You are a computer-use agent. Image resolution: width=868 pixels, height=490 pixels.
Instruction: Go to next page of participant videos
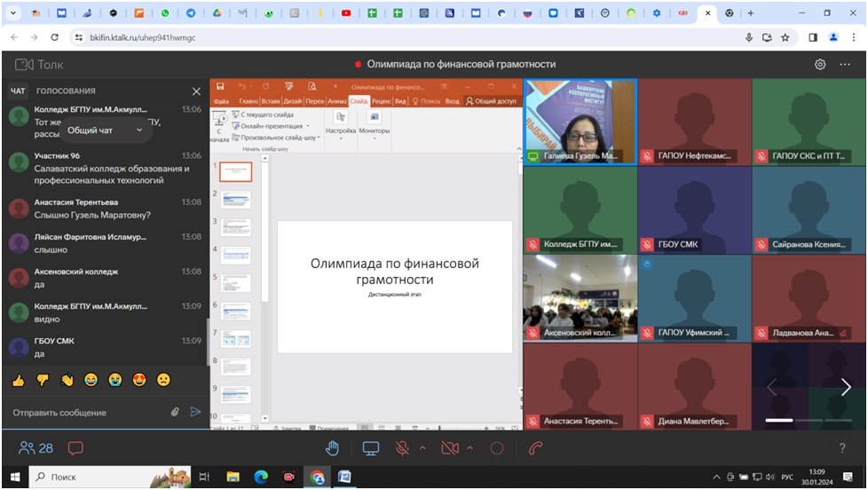point(845,387)
